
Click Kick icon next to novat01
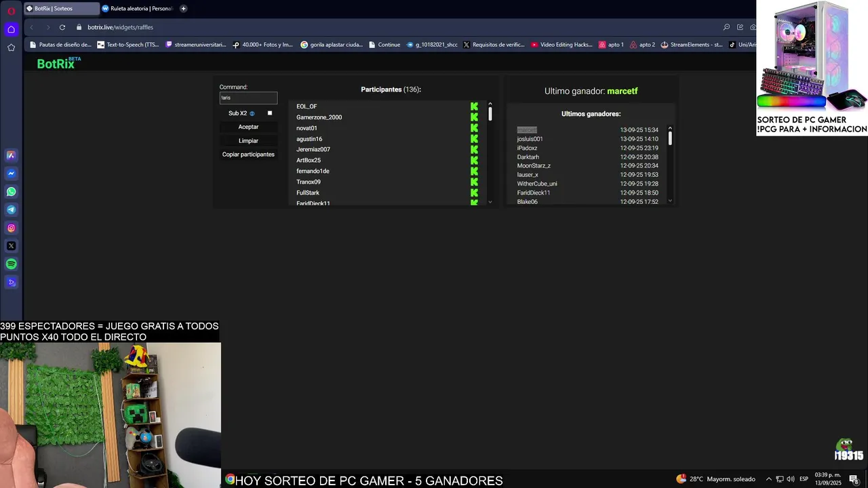coord(474,128)
